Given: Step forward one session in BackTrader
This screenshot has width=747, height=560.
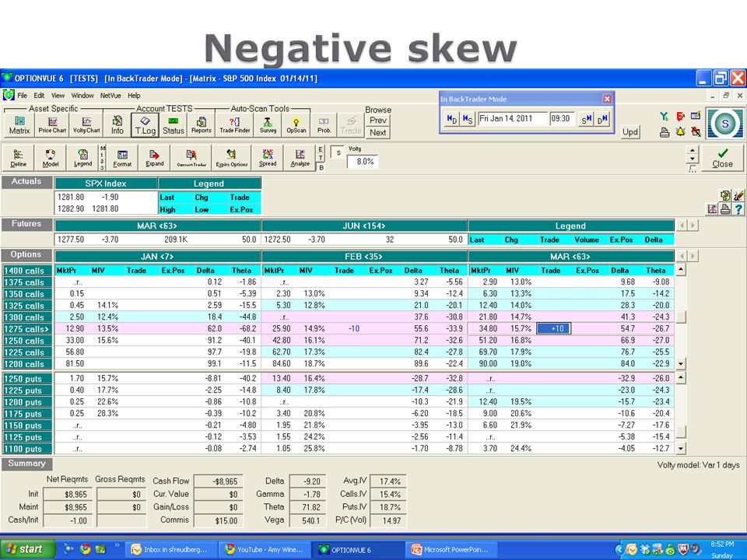Looking at the screenshot, I should click(586, 119).
